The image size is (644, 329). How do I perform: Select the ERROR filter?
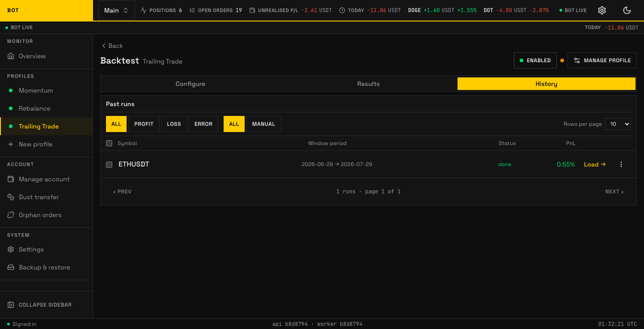(203, 124)
